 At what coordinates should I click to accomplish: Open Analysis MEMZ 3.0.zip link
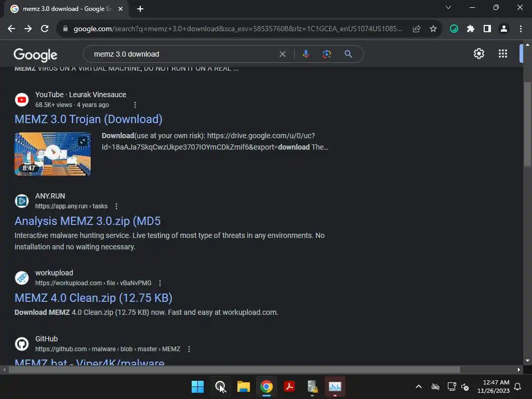pyautogui.click(x=87, y=221)
